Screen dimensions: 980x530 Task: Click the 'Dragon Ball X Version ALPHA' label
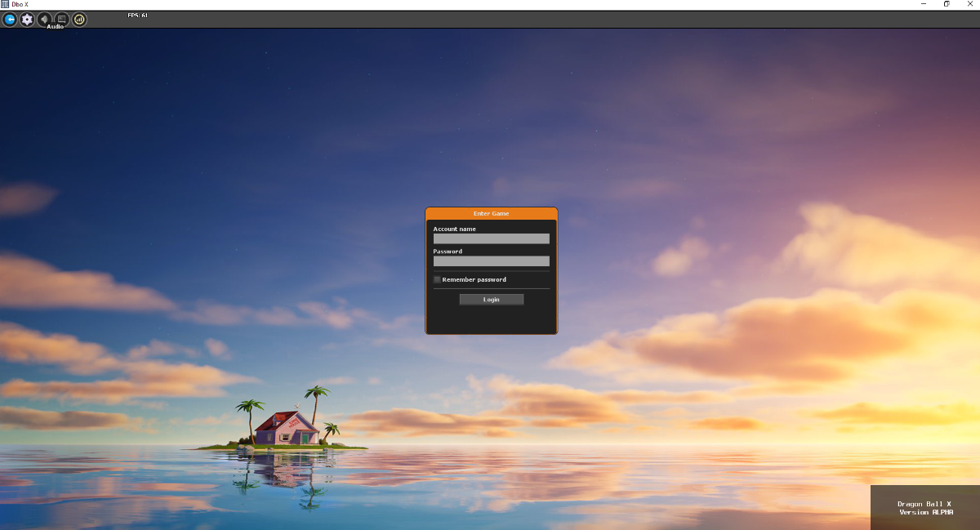[x=924, y=508]
